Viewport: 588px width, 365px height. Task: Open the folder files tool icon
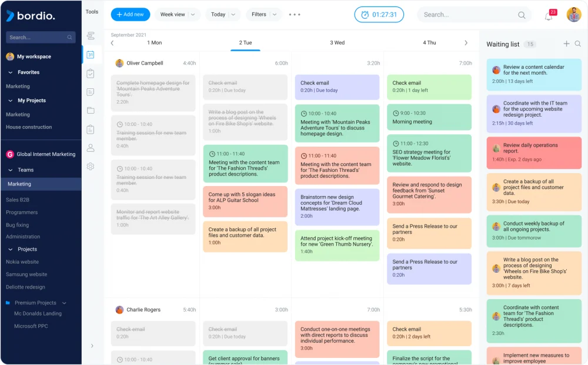(91, 111)
